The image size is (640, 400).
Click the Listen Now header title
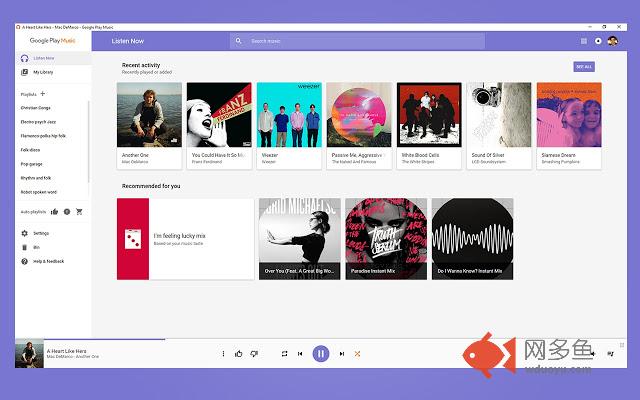pyautogui.click(x=128, y=41)
